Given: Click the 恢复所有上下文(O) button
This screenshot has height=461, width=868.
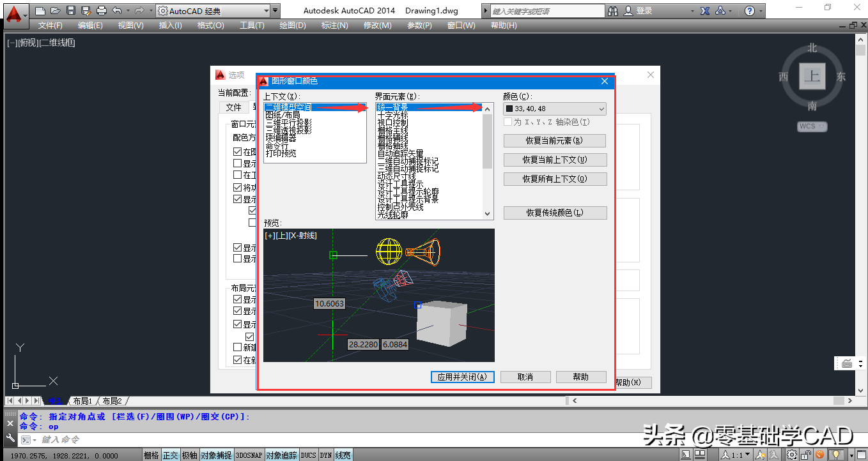Looking at the screenshot, I should 555,179.
